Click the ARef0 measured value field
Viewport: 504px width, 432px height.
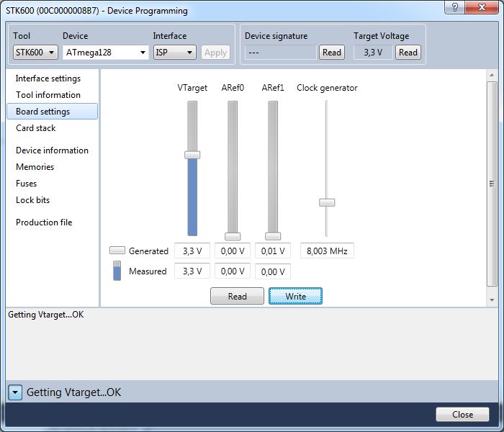point(233,271)
